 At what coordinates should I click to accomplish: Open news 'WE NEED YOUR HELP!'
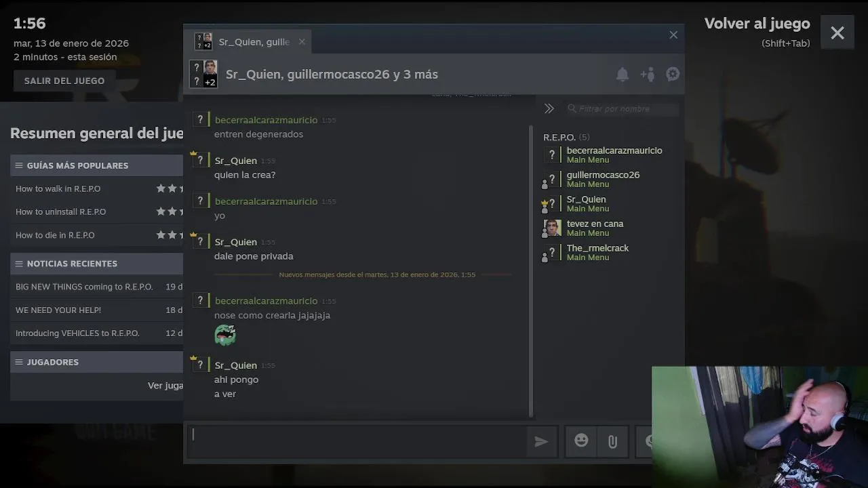[58, 310]
